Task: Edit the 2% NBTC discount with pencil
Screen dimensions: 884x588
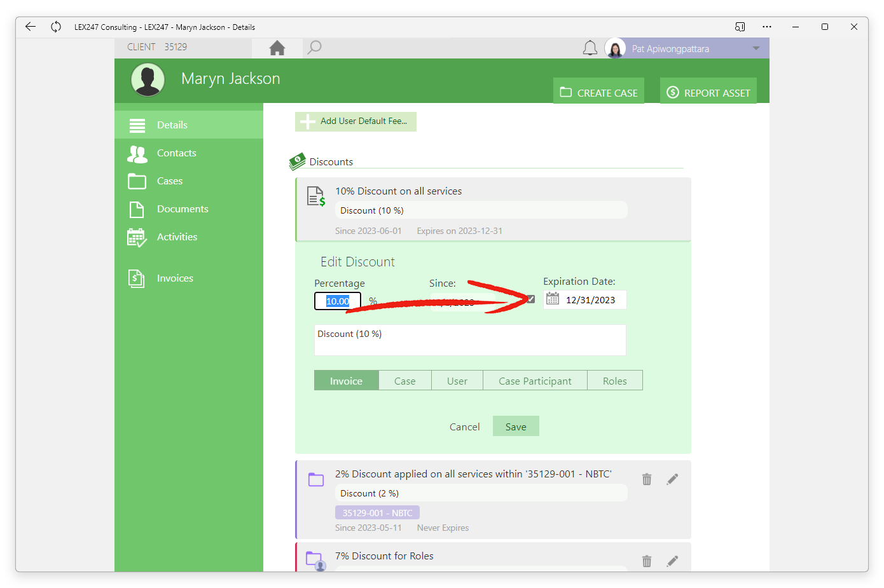Action: [x=672, y=479]
